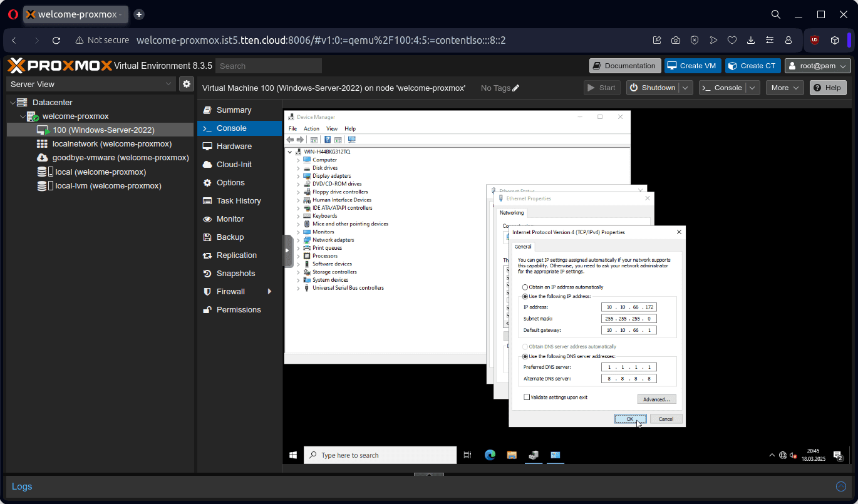This screenshot has height=504, width=858.
Task: Click the Windows taskbar search box
Action: coord(380,455)
